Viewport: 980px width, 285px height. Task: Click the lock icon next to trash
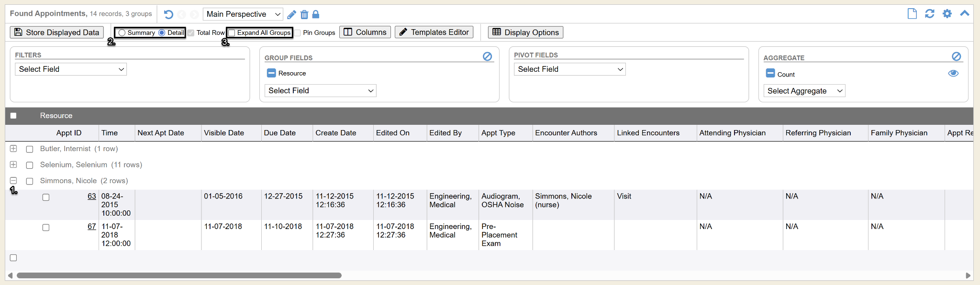click(316, 14)
